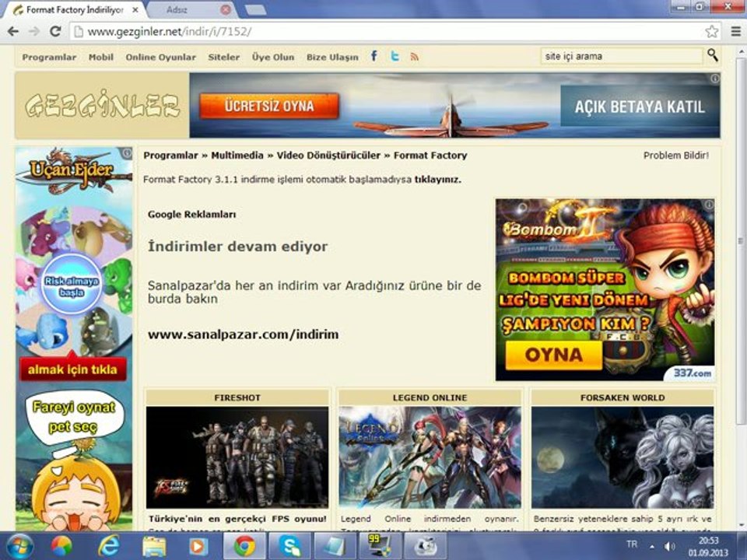Open Windows Media Player from taskbar
Viewport: 747px width, 560px height.
[x=198, y=546]
